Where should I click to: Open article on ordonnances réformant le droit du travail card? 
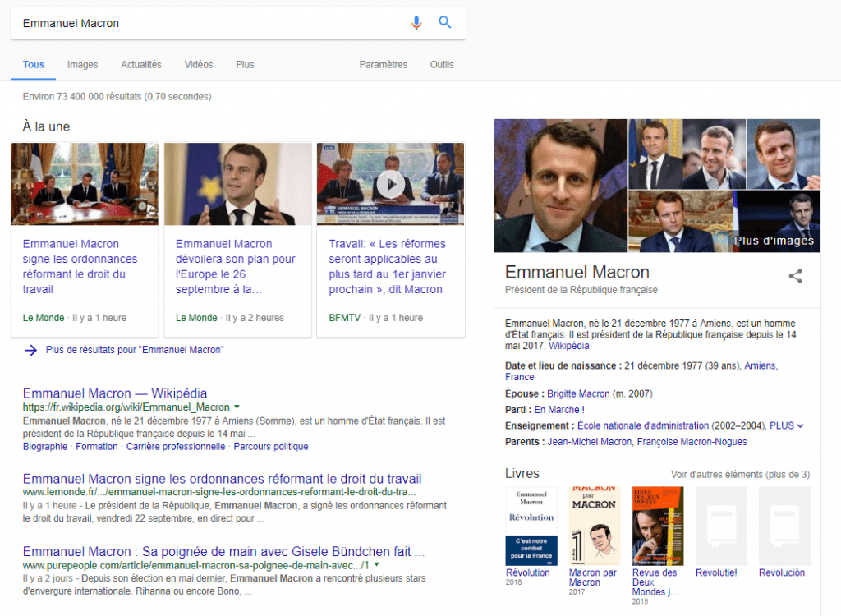[80, 267]
